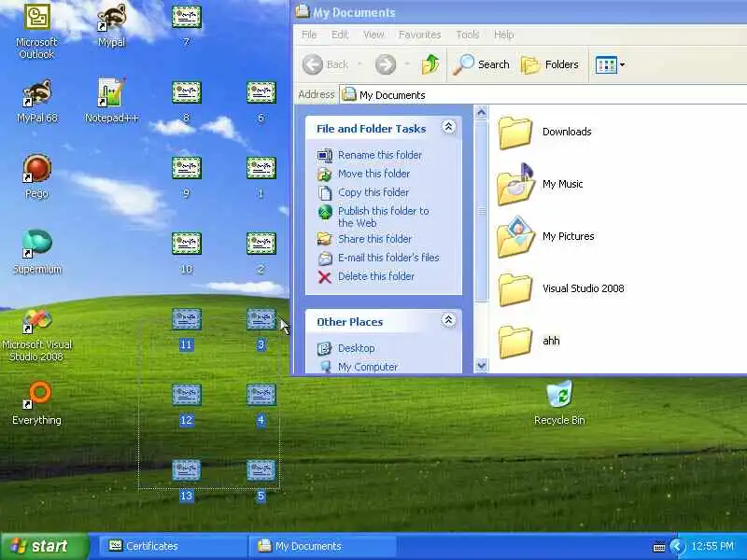Click the Back navigation button
This screenshot has width=747, height=560.
(326, 64)
